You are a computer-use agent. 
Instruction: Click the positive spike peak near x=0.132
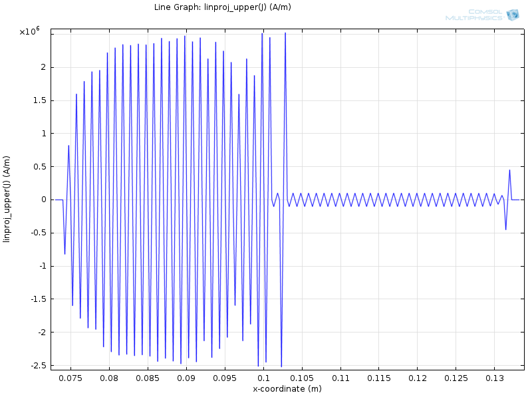point(509,170)
